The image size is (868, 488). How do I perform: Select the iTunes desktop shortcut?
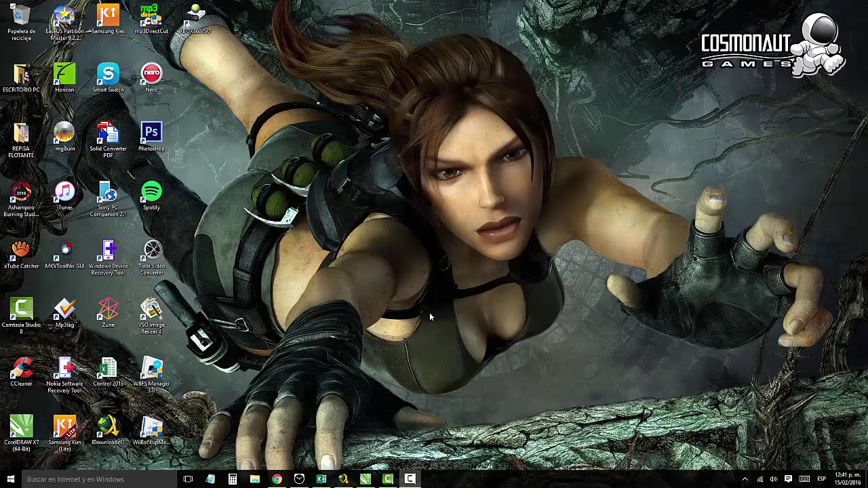pyautogui.click(x=64, y=196)
